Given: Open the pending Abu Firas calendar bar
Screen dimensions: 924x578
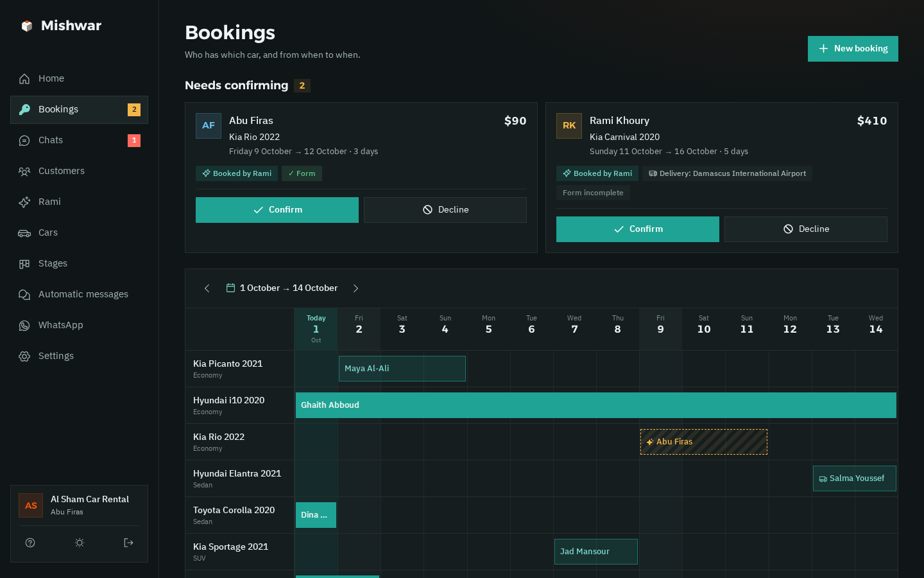Looking at the screenshot, I should pyautogui.click(x=704, y=442).
